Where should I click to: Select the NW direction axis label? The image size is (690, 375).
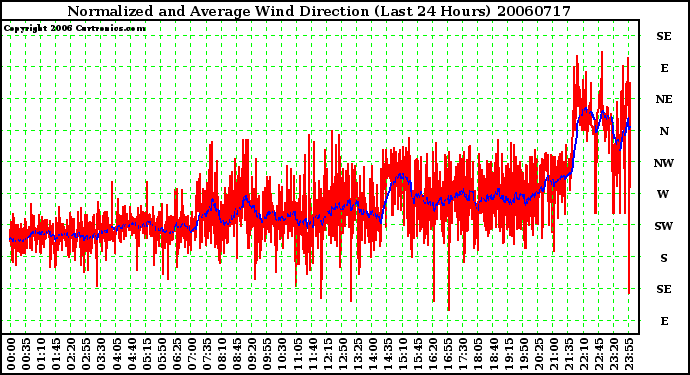[664, 163]
